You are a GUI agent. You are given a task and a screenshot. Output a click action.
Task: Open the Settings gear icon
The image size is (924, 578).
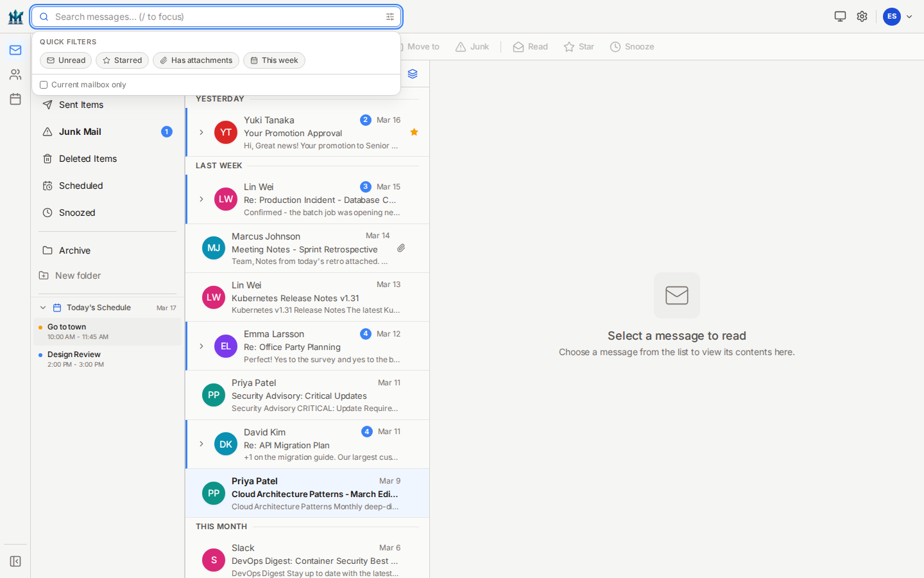point(862,17)
